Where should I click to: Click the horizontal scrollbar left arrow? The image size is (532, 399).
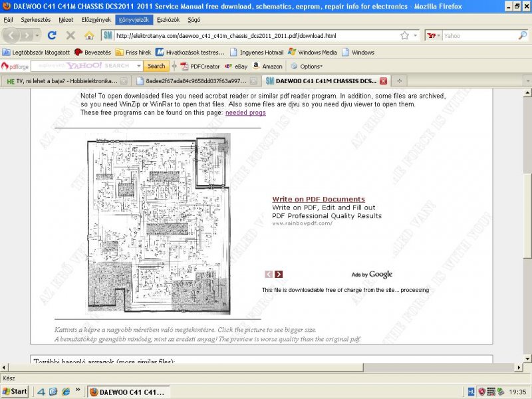pyautogui.click(x=4, y=367)
